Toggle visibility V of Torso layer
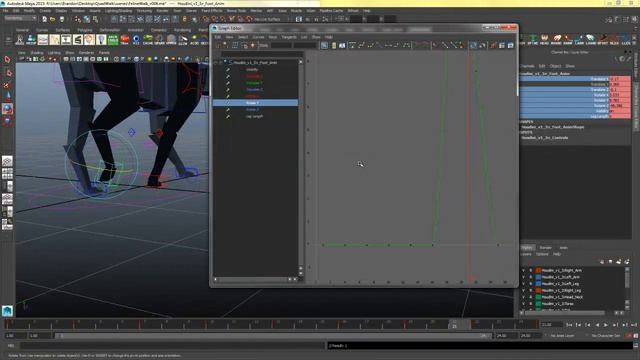This screenshot has width=640, height=360. coord(524,304)
